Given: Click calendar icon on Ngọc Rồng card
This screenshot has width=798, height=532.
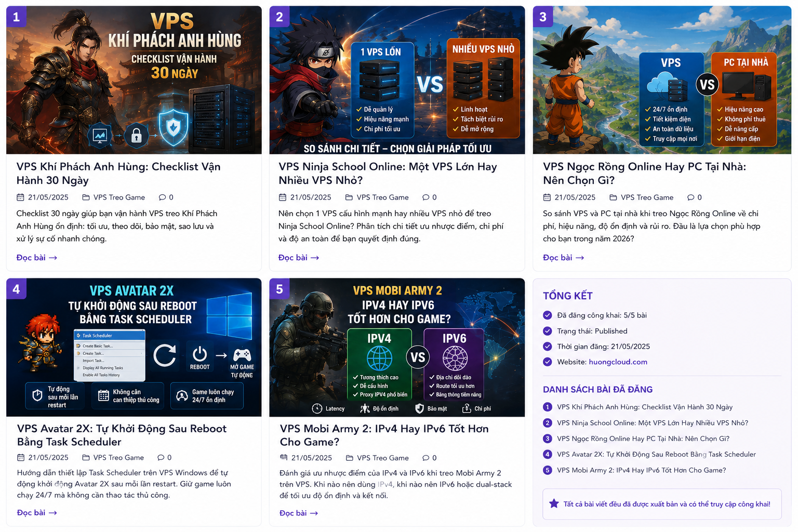Looking at the screenshot, I should click(x=547, y=197).
